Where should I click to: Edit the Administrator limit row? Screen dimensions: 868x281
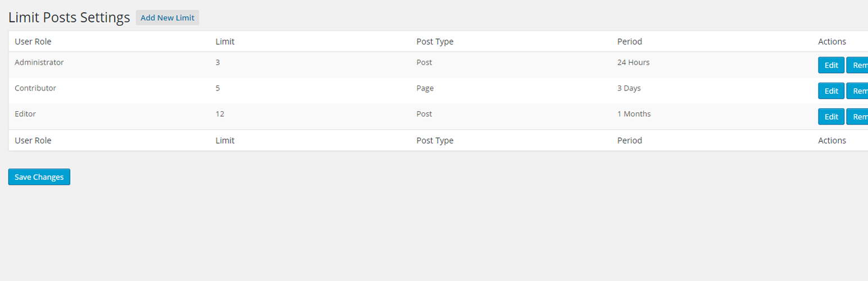tap(831, 65)
